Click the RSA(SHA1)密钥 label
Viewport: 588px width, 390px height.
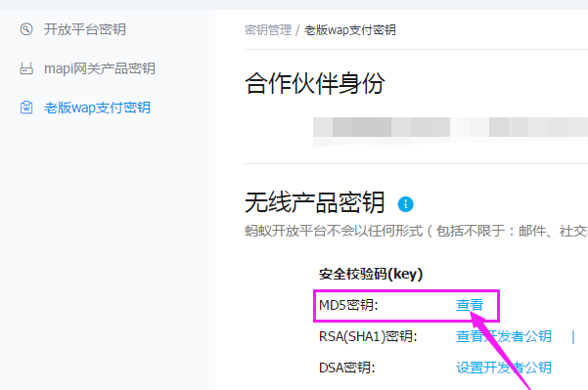tap(368, 336)
